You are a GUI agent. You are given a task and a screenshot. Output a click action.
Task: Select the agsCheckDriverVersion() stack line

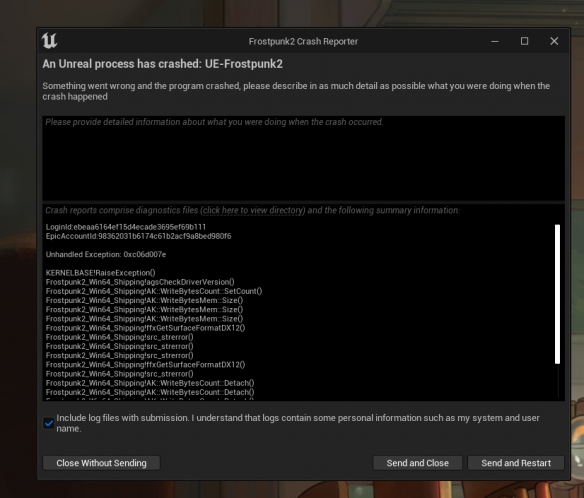click(140, 282)
